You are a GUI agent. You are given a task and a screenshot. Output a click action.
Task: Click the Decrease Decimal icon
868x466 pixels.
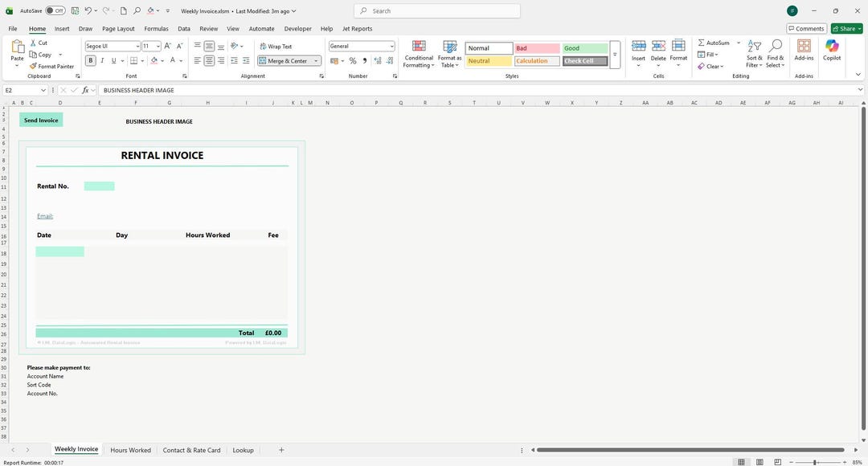[x=390, y=61]
